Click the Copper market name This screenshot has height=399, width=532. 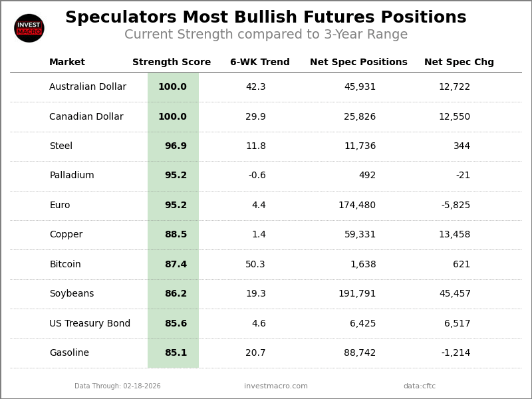[66, 235]
